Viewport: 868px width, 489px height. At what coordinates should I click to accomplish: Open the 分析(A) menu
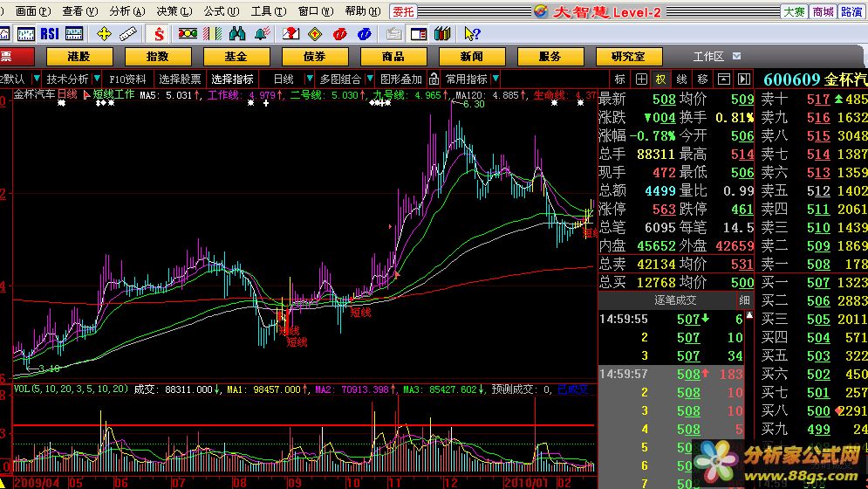(x=126, y=11)
